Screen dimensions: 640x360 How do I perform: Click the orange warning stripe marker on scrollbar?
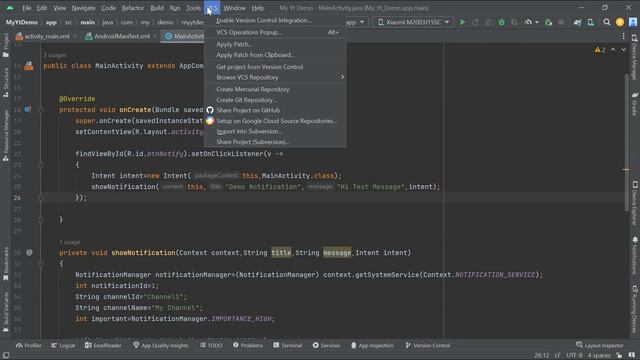(626, 169)
